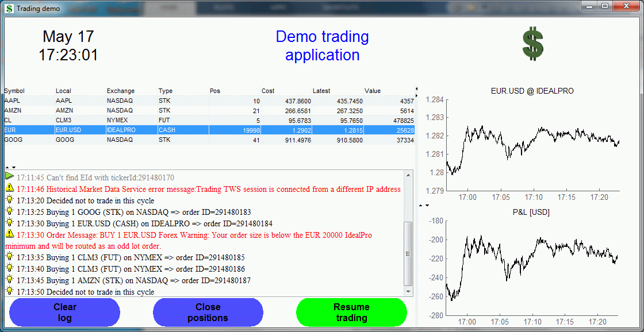Click the Cost column header
The height and width of the screenshot is (332, 644).
click(287, 91)
